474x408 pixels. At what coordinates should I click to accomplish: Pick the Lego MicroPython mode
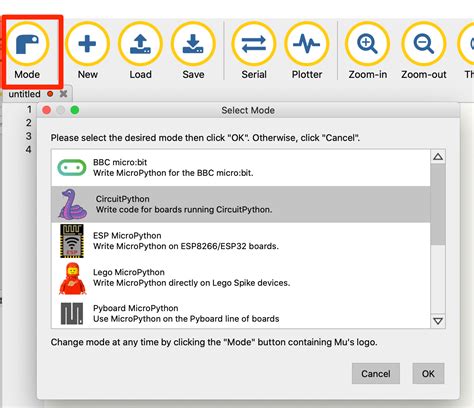(x=241, y=278)
